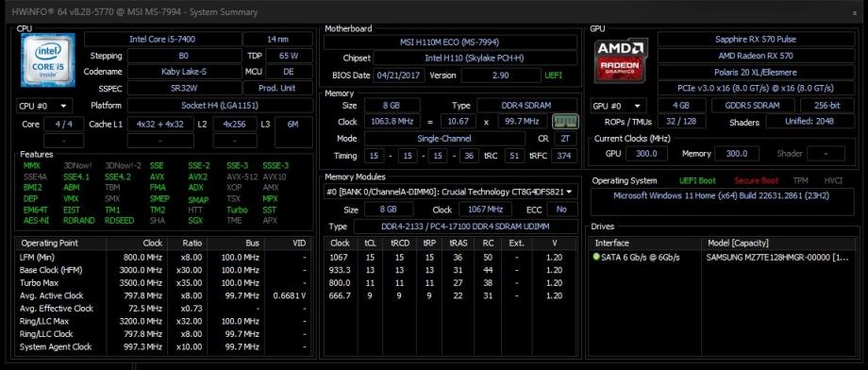Click the 1063.8 MHz memory clock value
The image size is (868, 370).
391,122
